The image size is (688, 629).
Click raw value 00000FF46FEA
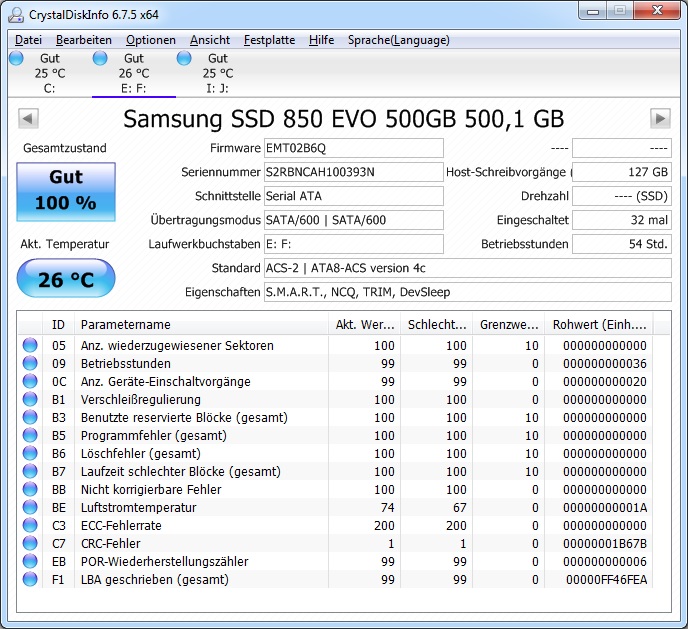coord(606,579)
